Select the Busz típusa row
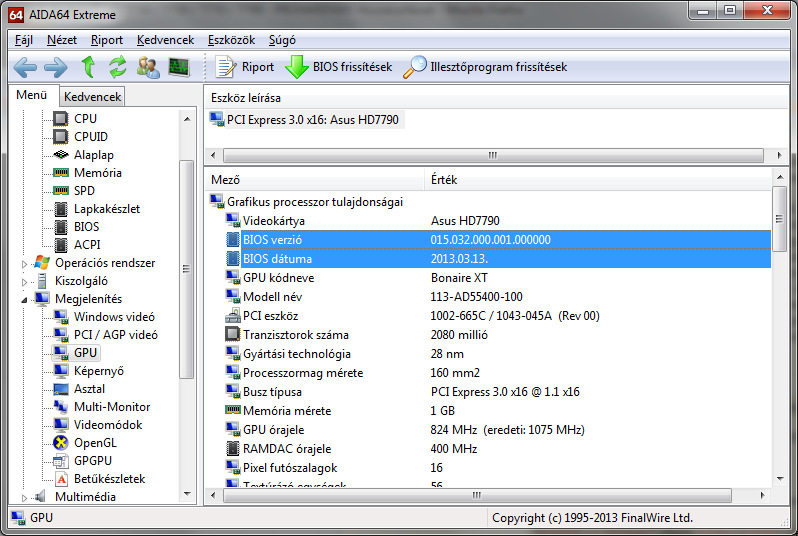This screenshot has height=536, width=798. (498, 392)
